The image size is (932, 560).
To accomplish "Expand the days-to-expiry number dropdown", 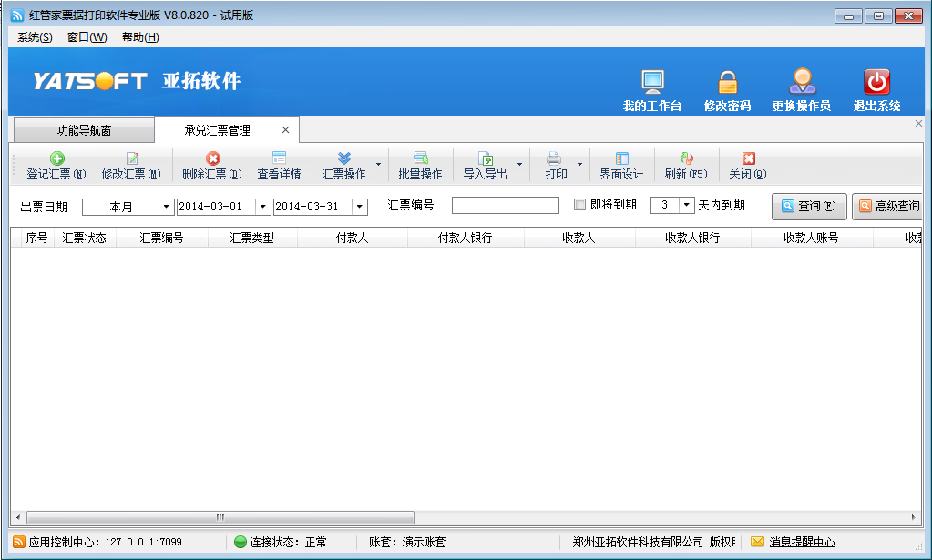I will (686, 206).
